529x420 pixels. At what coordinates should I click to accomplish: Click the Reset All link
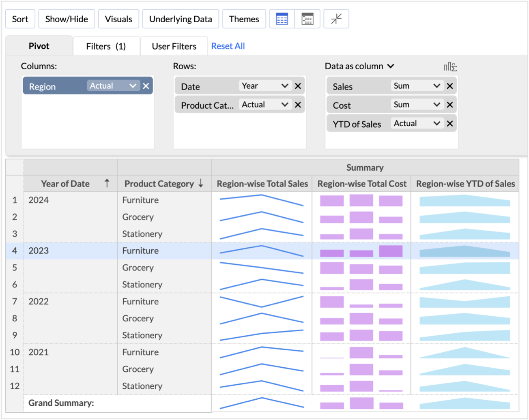coord(228,46)
